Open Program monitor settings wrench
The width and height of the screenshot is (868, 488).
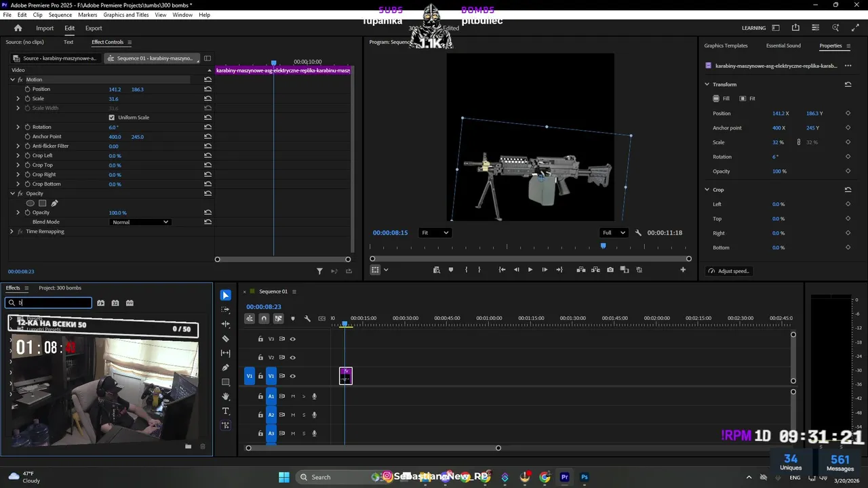(639, 232)
